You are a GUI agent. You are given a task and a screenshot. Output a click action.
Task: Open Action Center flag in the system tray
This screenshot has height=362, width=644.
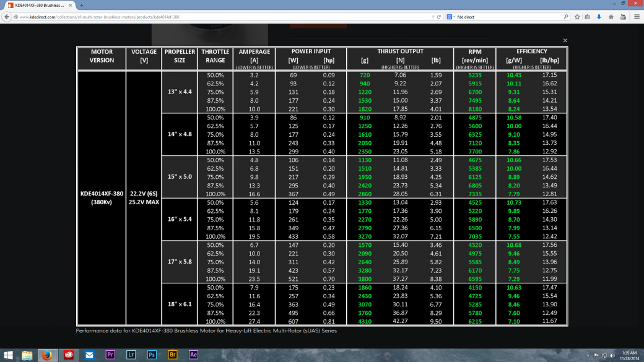[596, 355]
